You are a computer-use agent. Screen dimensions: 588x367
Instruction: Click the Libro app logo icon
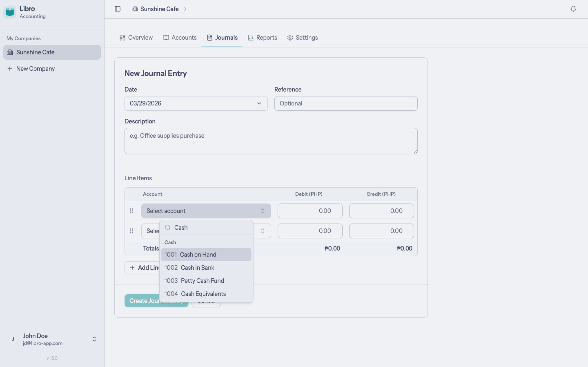9,12
